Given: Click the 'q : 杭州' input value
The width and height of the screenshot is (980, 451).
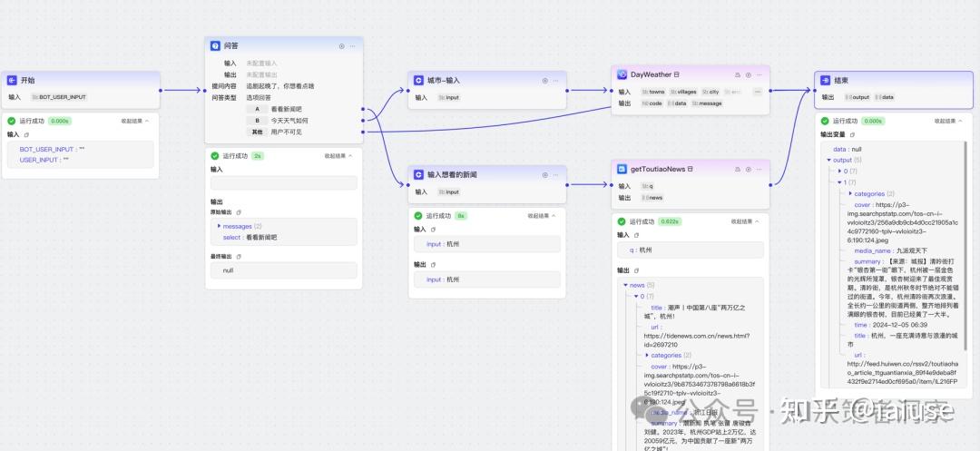Looking at the screenshot, I should [x=641, y=250].
